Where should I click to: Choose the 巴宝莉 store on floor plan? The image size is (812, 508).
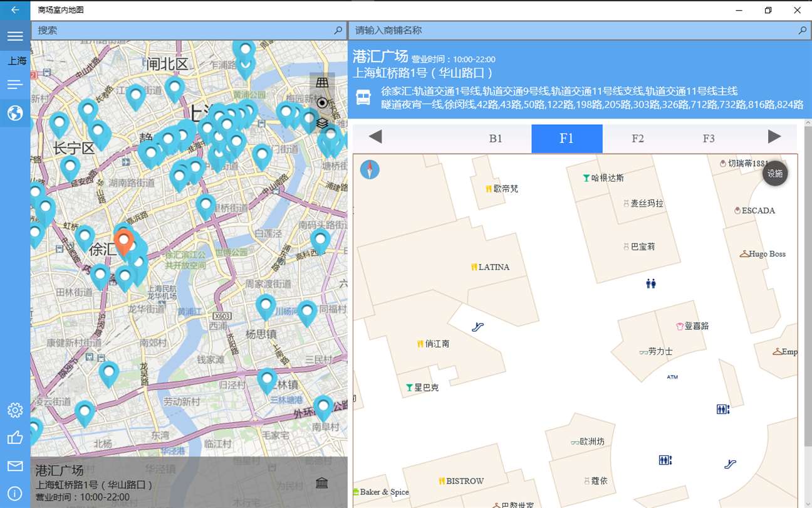pyautogui.click(x=638, y=247)
